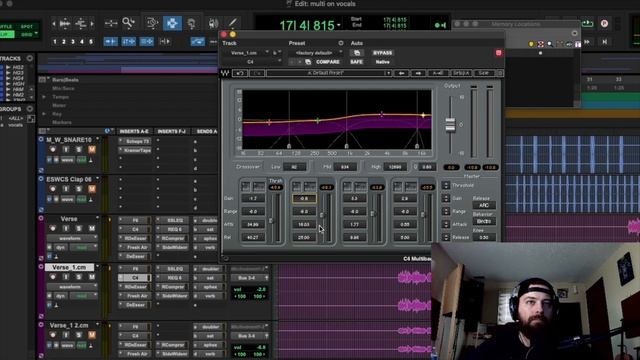Click the Crossover Low frequency field
This screenshot has width=640, height=360.
click(294, 167)
